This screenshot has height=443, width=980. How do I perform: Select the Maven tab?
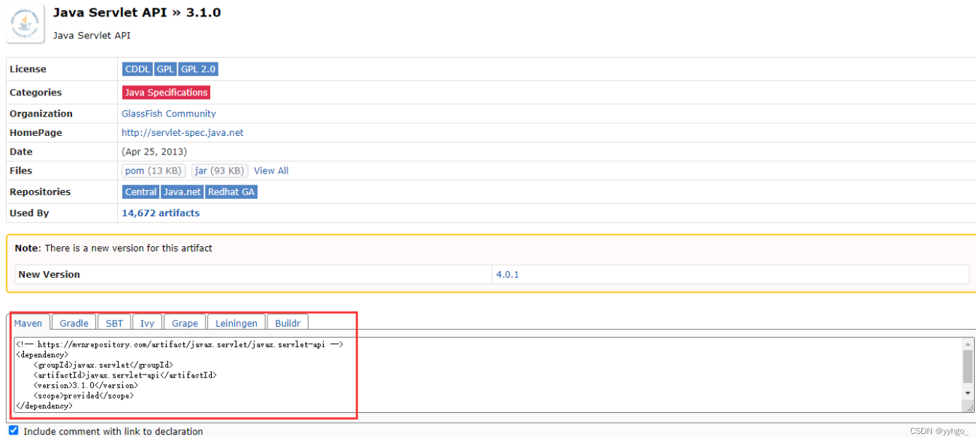(29, 323)
